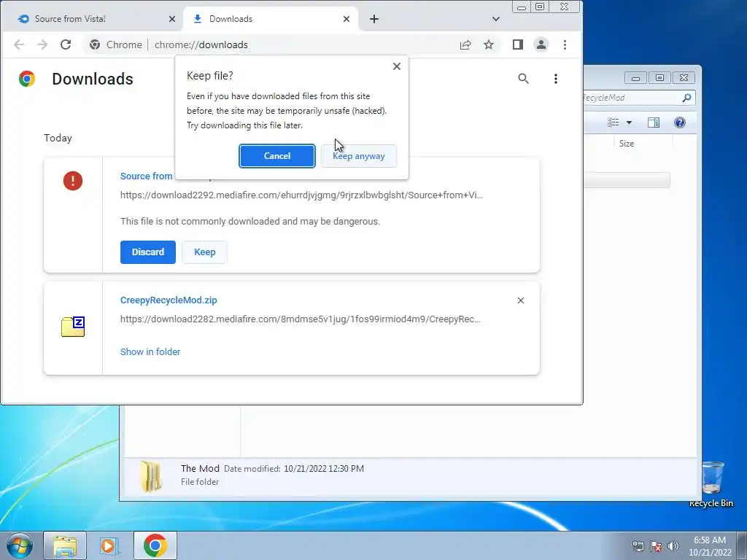Click the network tray icon
The height and width of the screenshot is (560, 747).
(x=638, y=546)
